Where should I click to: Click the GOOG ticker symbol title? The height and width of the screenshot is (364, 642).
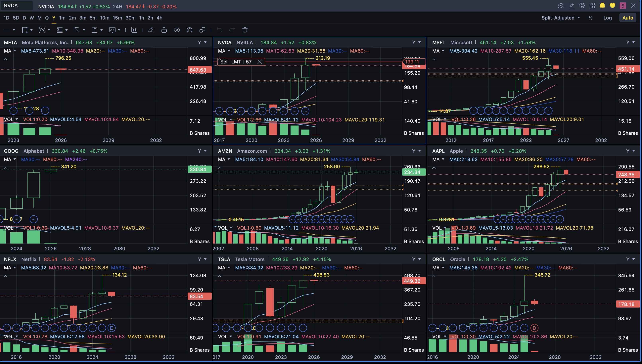[x=11, y=151]
